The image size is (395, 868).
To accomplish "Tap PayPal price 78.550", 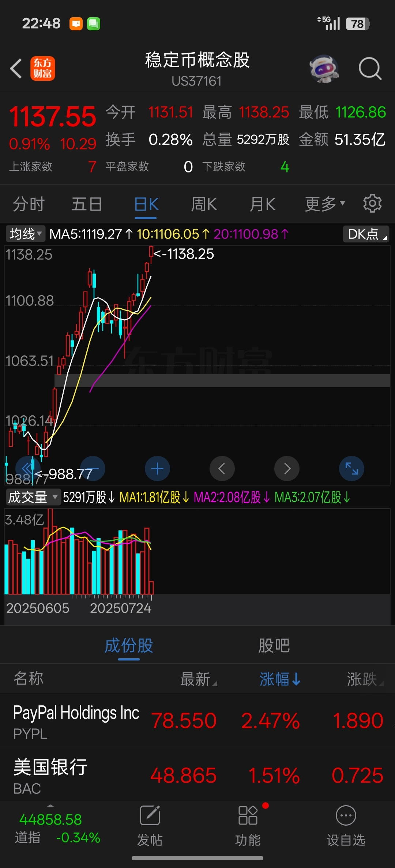I will 184,721.
